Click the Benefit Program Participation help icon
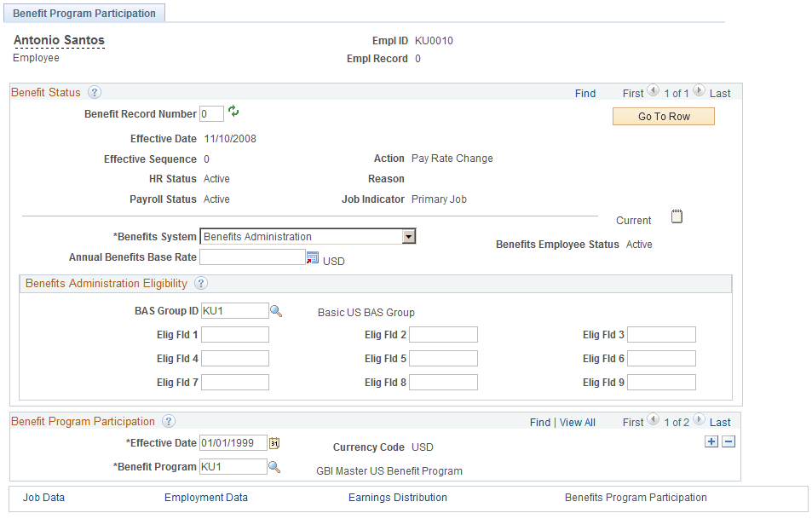Viewport: 812px width, 519px height. point(169,420)
